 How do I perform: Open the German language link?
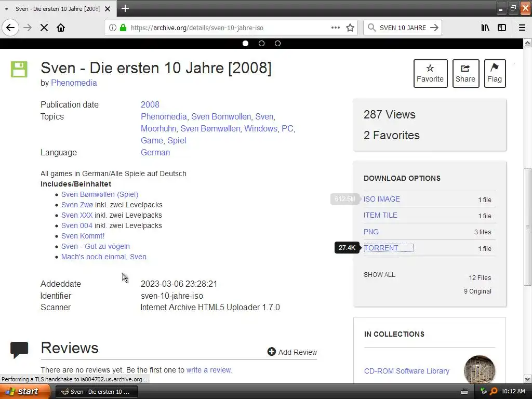click(155, 152)
